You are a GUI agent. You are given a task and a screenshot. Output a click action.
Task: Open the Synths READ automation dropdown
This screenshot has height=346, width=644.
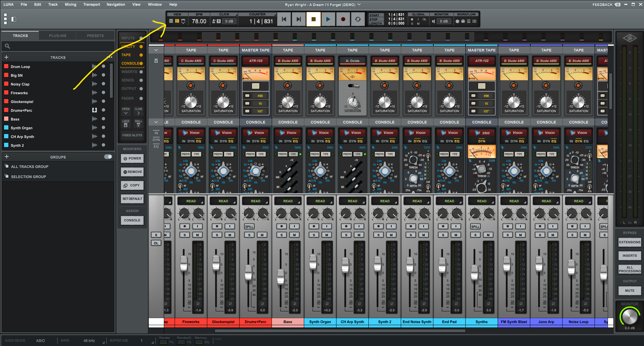tap(481, 201)
